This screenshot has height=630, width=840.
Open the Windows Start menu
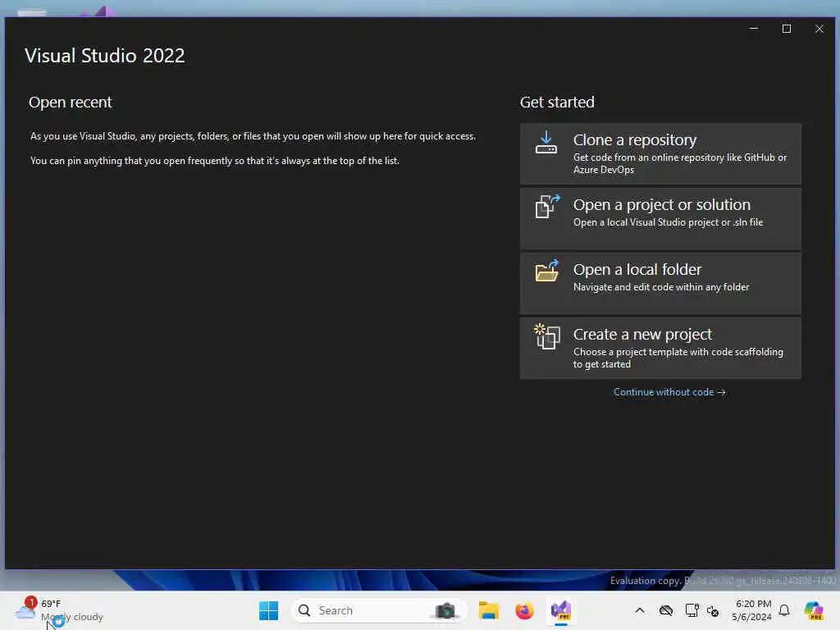[x=268, y=610]
